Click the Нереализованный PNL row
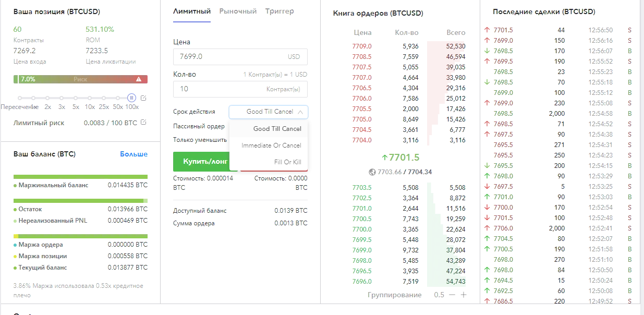This screenshot has height=315, width=644. tap(80, 221)
